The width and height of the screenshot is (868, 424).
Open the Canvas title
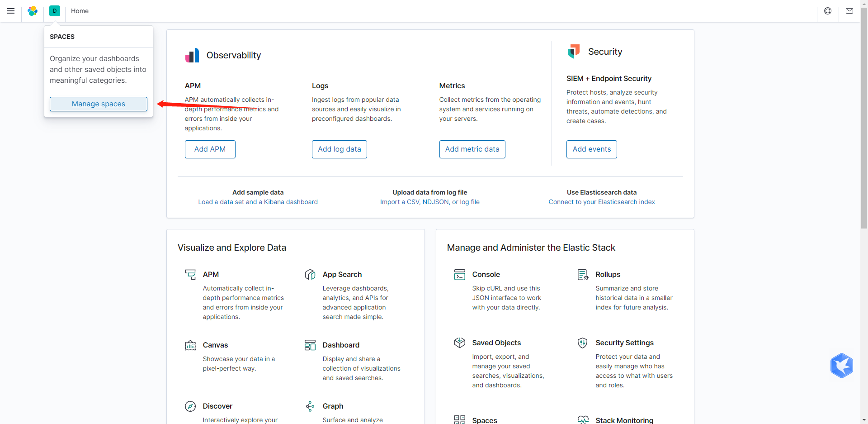click(216, 345)
